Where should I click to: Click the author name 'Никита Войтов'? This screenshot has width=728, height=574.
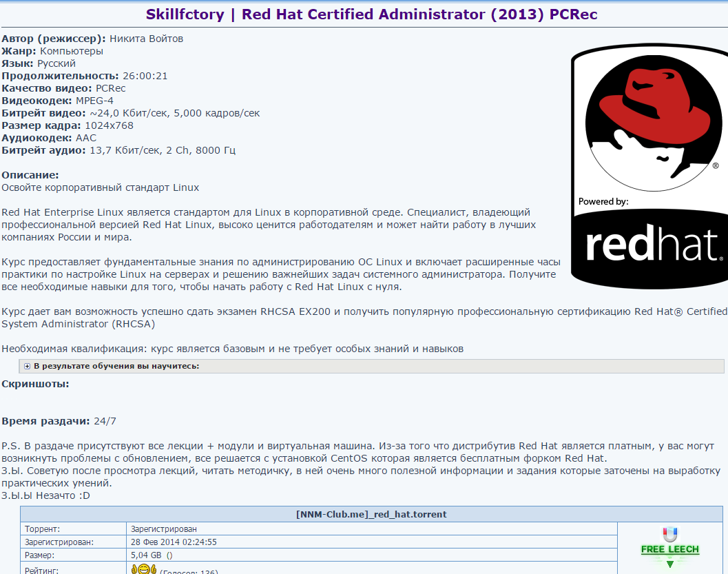click(146, 39)
